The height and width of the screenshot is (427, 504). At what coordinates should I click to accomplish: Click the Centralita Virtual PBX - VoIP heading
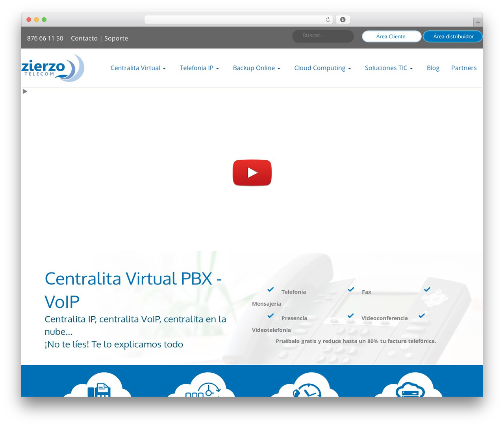(133, 290)
